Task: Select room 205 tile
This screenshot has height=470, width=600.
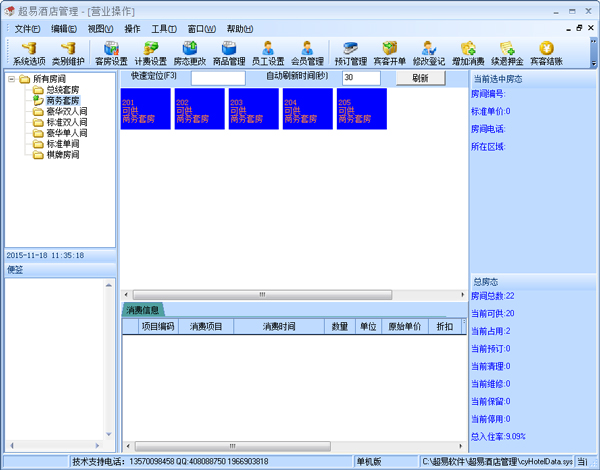Action: coord(362,109)
